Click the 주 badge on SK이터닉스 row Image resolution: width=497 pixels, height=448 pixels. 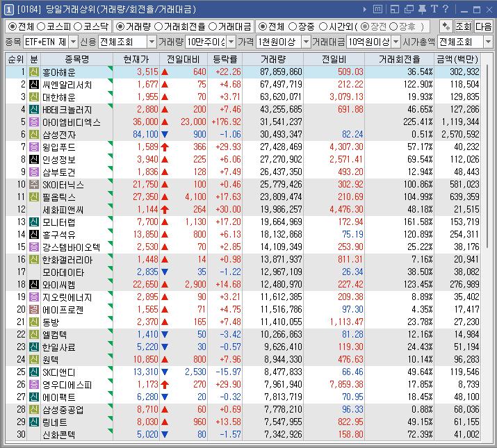[x=34, y=184]
